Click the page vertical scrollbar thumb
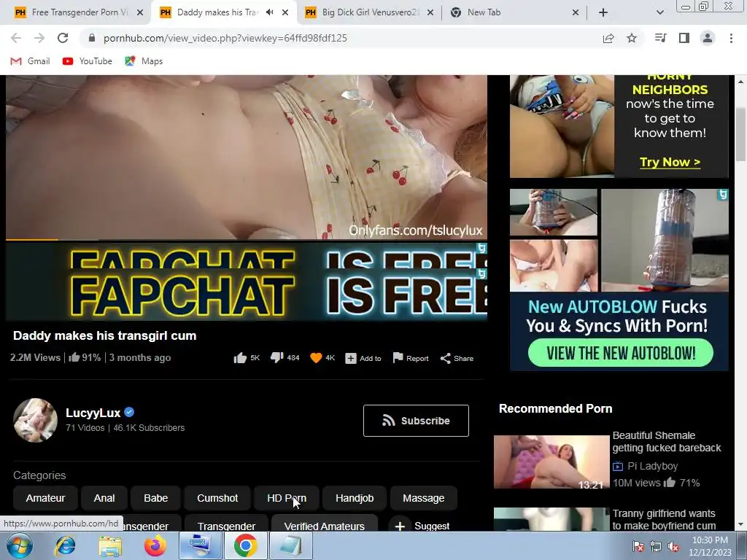This screenshot has width=747, height=560. 740,135
